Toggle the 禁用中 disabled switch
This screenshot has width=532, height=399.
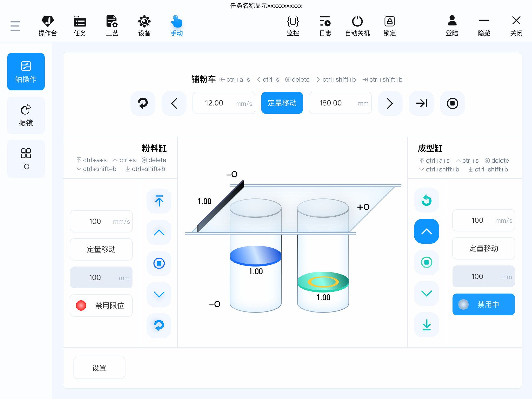tap(484, 304)
